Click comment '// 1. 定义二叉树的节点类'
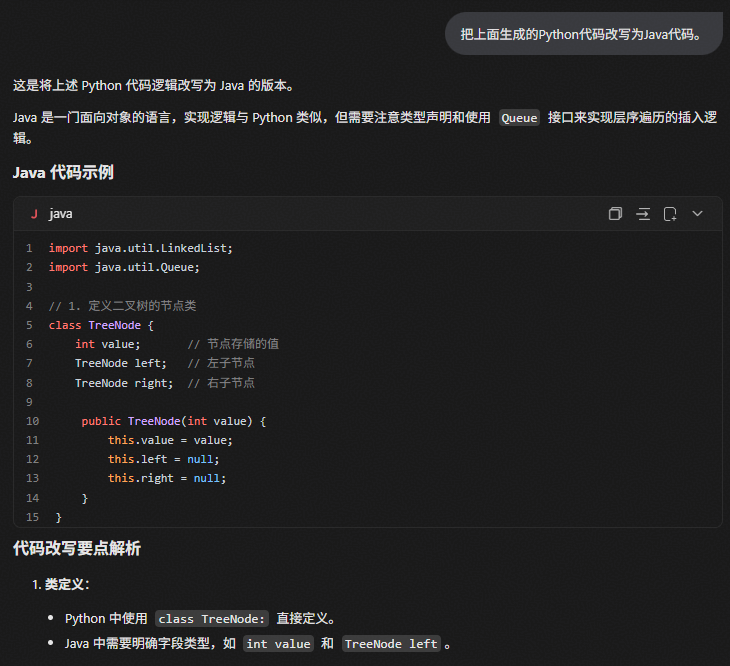The image size is (730, 666). coord(122,306)
